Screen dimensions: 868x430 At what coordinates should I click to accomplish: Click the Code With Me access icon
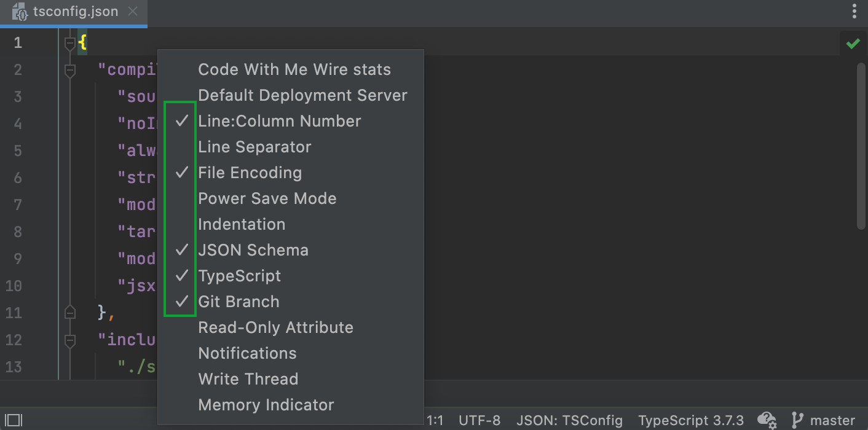(x=767, y=420)
